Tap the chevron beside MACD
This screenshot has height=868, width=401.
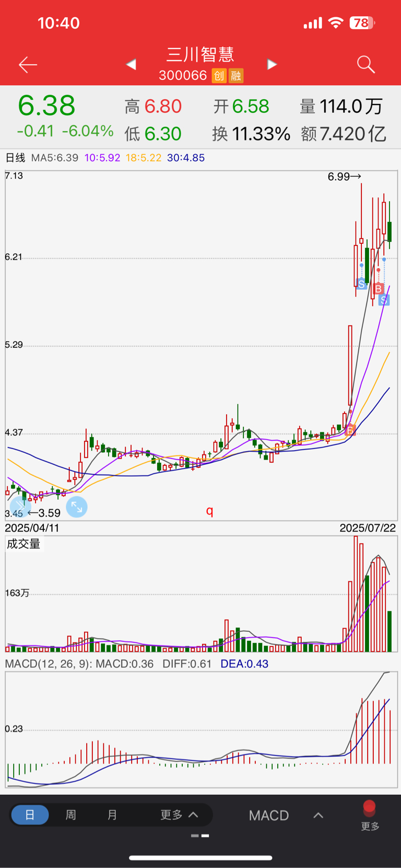(318, 815)
